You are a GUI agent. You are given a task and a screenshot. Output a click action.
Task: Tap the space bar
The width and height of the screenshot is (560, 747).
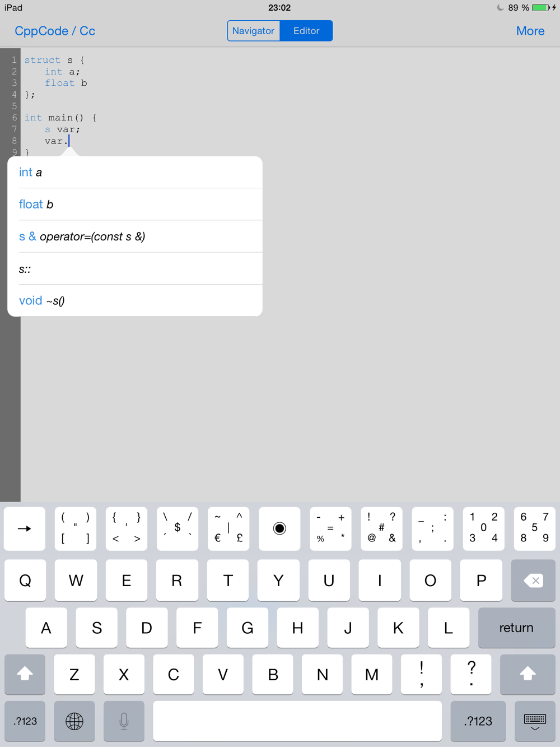(x=297, y=721)
